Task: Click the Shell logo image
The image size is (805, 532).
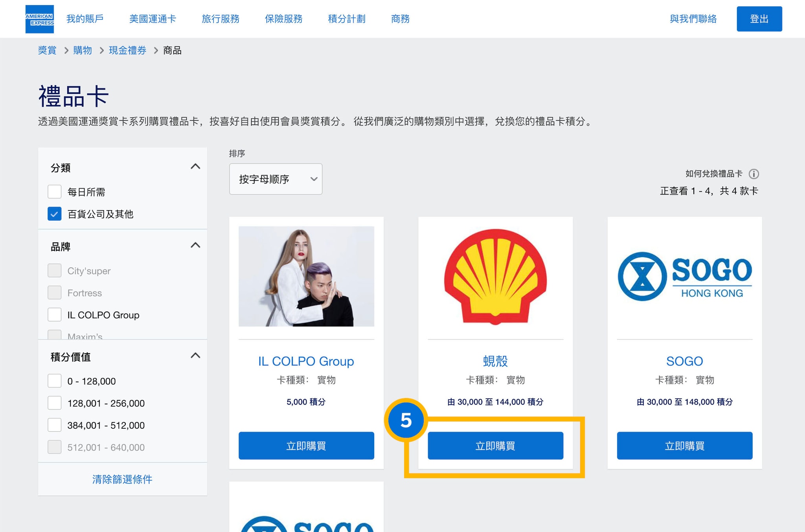Action: (x=495, y=277)
